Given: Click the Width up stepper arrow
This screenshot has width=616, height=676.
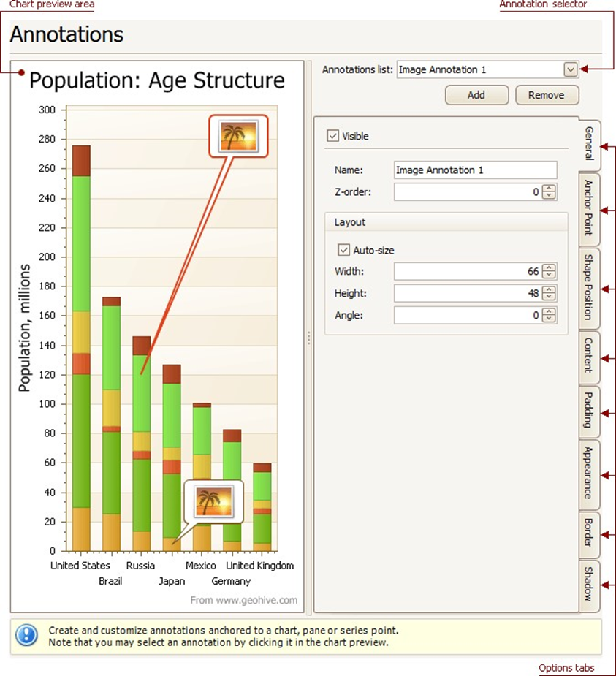Looking at the screenshot, I should pos(550,268).
